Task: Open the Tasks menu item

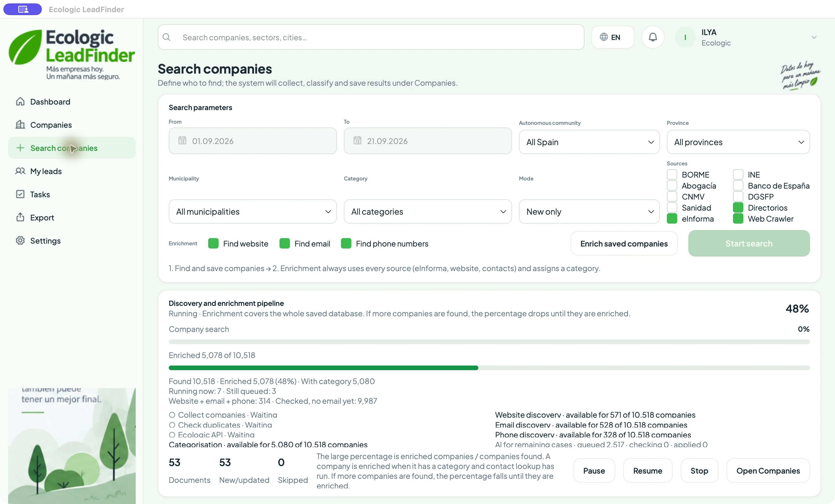Action: click(72, 194)
